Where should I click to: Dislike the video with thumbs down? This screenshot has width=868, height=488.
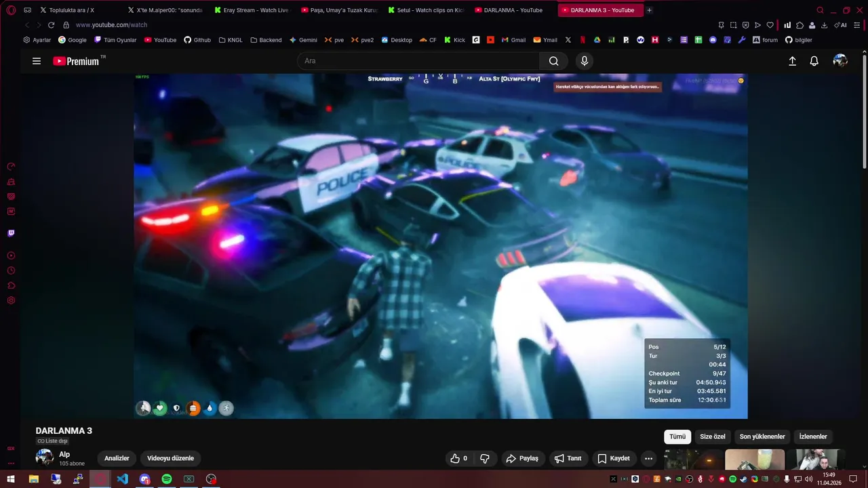click(485, 459)
